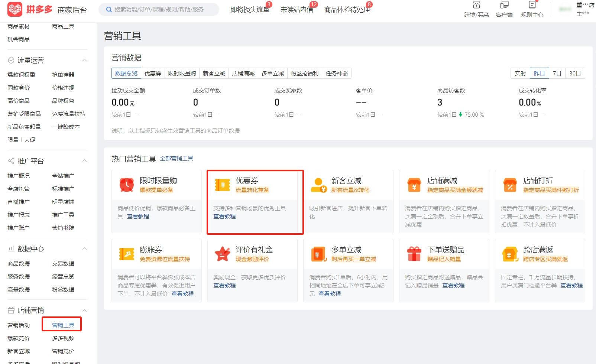Select the 店铺打折 discount icon
Screen dimensions: 596x364
[x=509, y=185]
